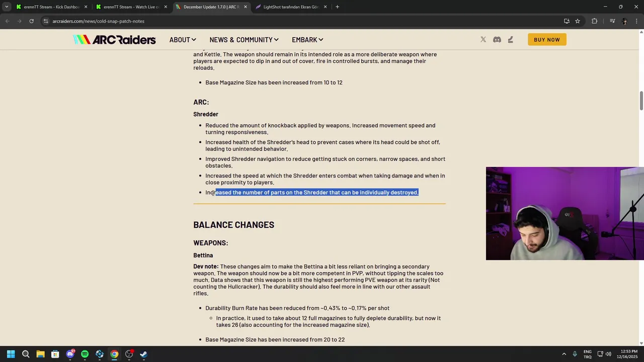Open the blue diamond app in taskbar
Viewport: 644px width, 362px height.
pos(100,354)
